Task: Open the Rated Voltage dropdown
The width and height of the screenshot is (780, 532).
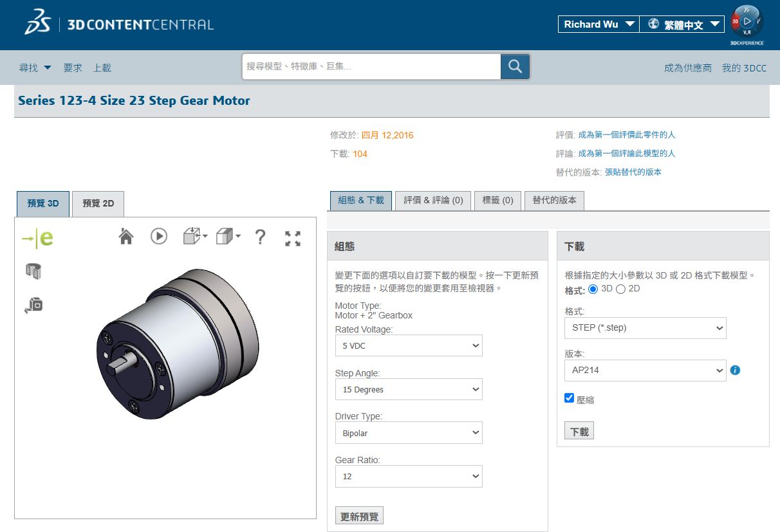Action: pyautogui.click(x=409, y=345)
